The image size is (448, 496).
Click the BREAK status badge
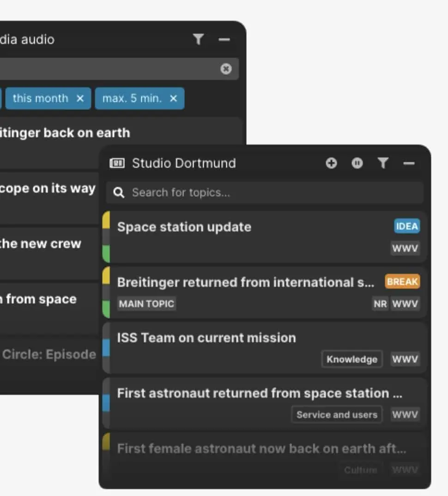[x=402, y=282]
